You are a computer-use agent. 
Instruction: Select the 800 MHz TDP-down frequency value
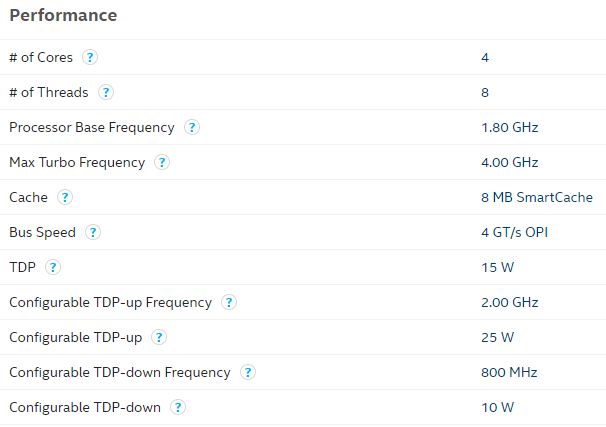coord(509,373)
